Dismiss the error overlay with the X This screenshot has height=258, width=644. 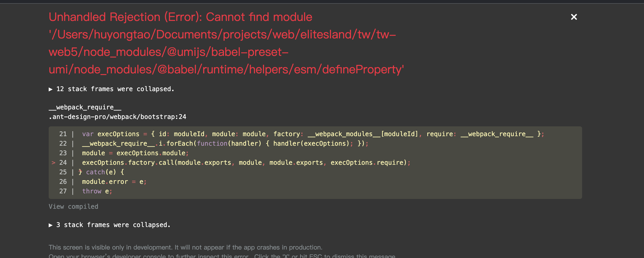point(574,17)
